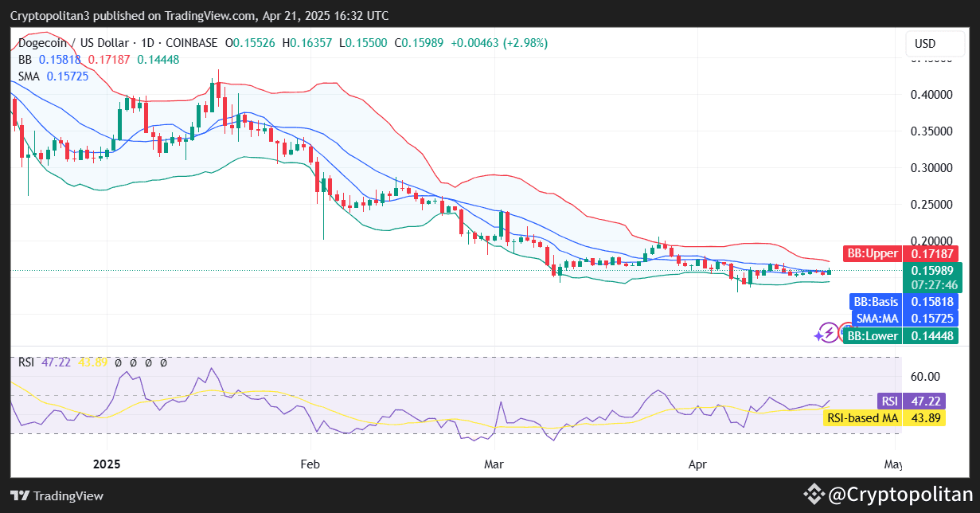Select the BB:Basis price label
Screen dimensions: 980x513
tap(904, 302)
